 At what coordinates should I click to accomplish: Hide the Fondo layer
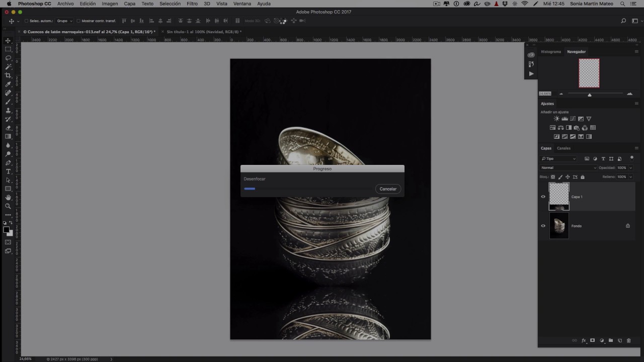click(x=543, y=226)
